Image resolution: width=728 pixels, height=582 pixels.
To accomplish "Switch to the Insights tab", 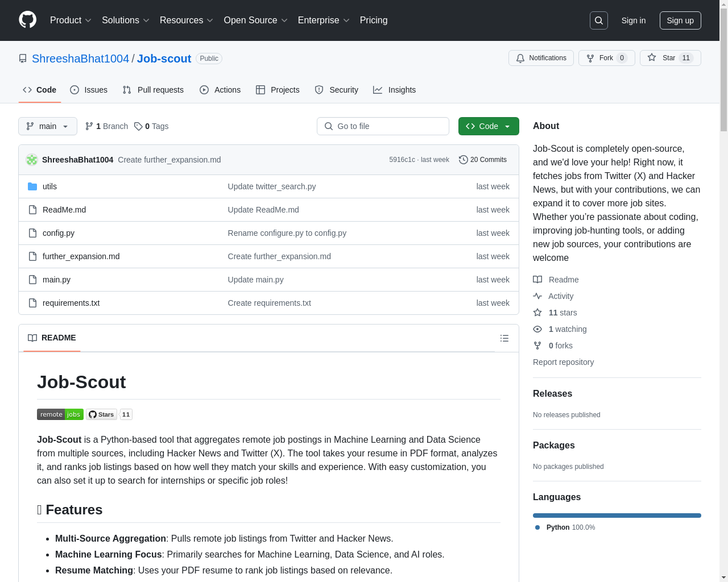I will (x=395, y=90).
